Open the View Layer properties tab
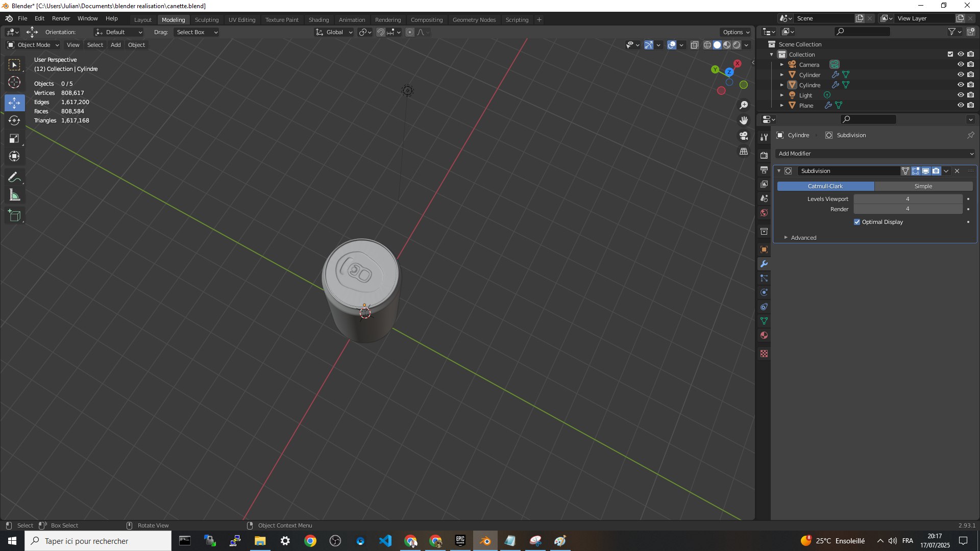980x551 pixels. tap(764, 184)
